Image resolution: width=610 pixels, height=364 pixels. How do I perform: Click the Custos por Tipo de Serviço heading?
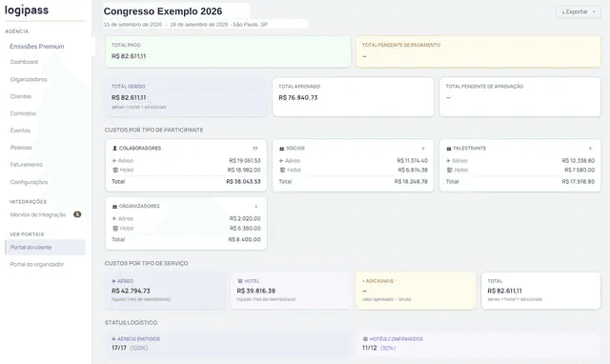click(x=146, y=263)
